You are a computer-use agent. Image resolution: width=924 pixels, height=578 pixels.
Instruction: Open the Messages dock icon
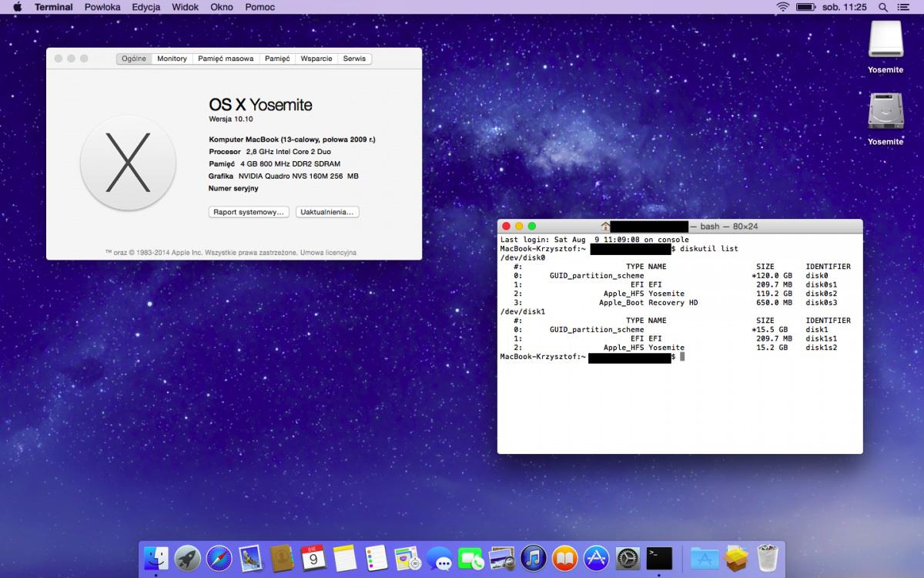coord(439,557)
